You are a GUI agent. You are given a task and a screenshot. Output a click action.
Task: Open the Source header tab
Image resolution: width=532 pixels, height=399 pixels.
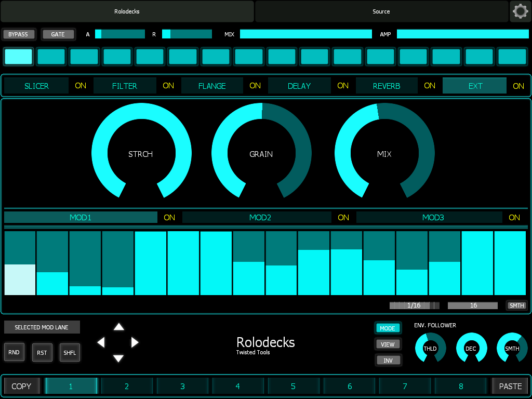(381, 11)
